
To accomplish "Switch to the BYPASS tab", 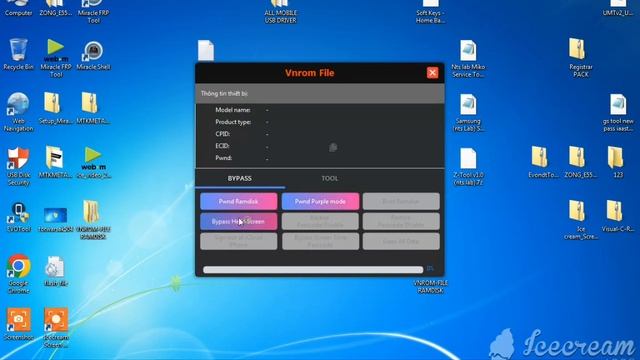I will click(240, 178).
